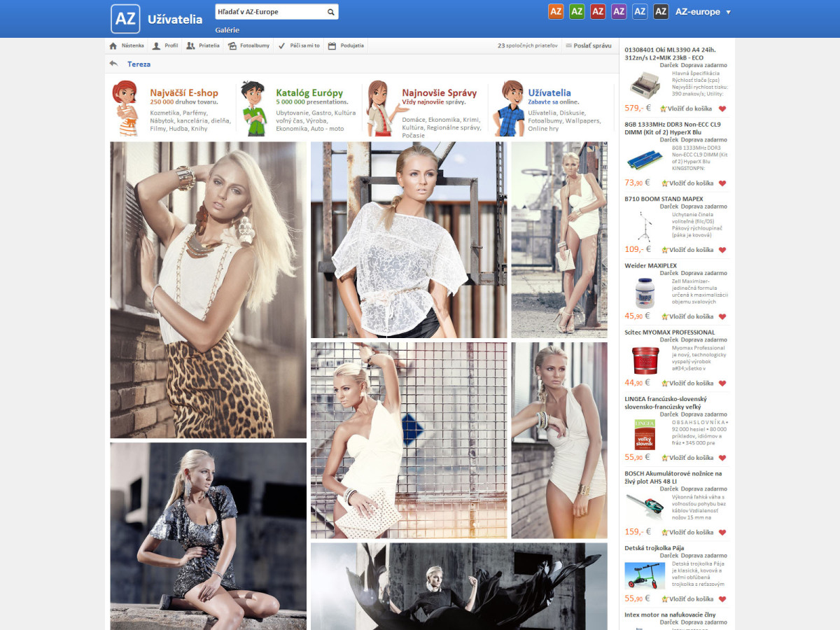The image size is (840, 630).
Task: Add the 44,90 € Myomax to cart
Action: click(x=687, y=383)
